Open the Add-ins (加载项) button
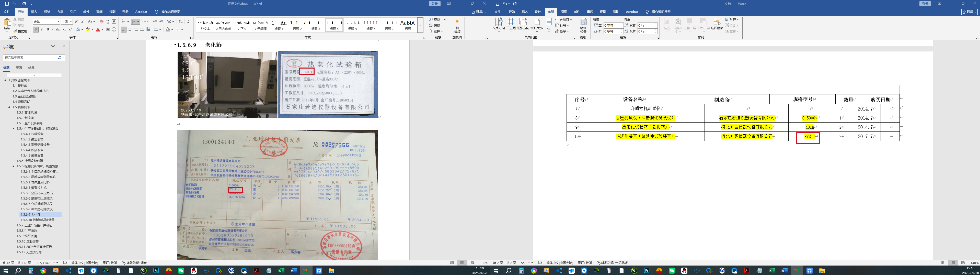Viewport: 980px width, 275px height. pos(457,26)
